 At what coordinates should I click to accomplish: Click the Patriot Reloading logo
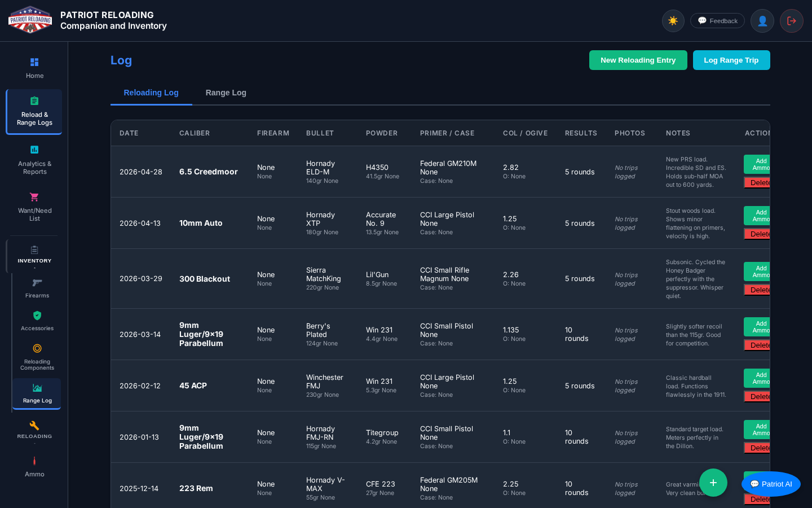point(30,20)
